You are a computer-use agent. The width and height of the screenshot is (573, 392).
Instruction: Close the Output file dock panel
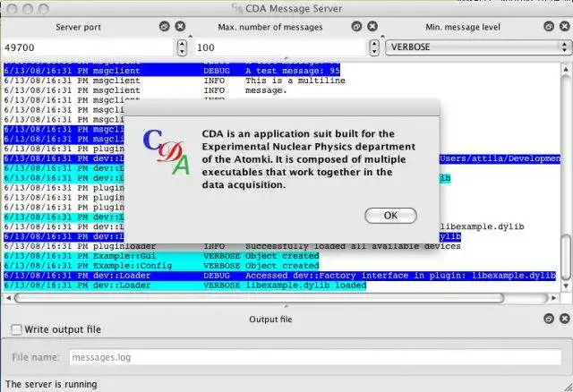pyautogui.click(x=565, y=319)
